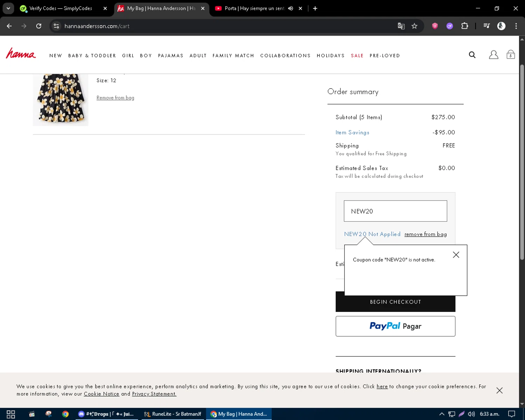
Task: Open the FAMILY MATCH menu
Action: point(233,56)
